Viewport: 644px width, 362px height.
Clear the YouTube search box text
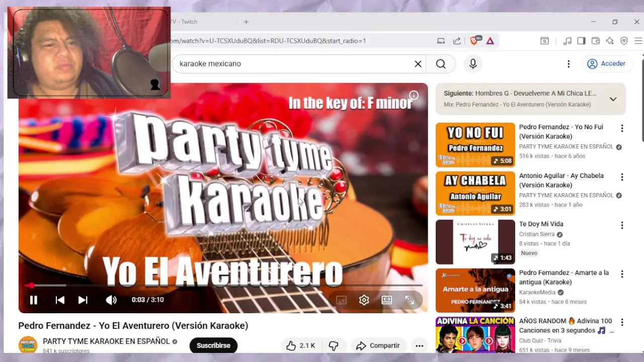pyautogui.click(x=418, y=64)
